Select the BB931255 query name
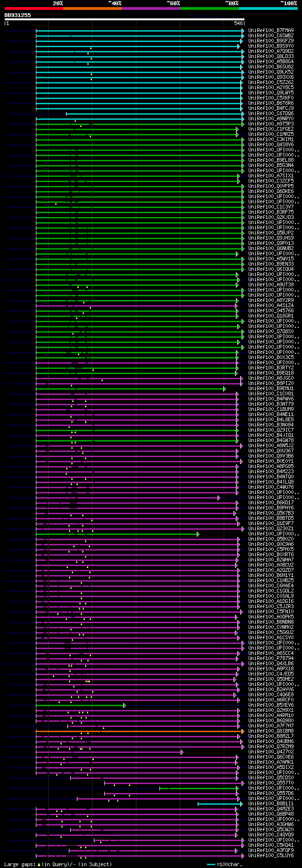 pos(18,15)
